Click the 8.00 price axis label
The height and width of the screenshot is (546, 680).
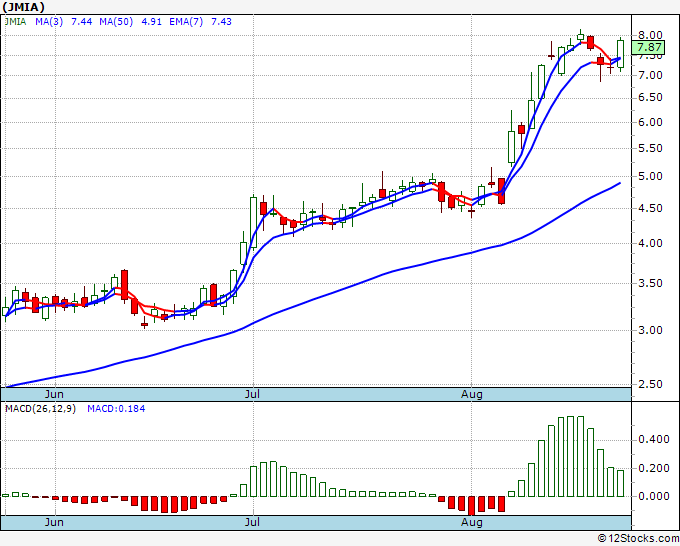650,35
